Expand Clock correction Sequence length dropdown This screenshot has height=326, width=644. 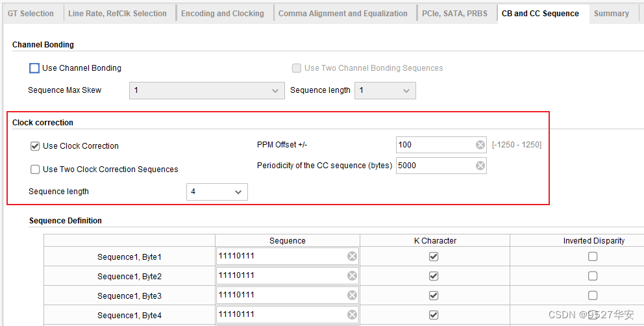pyautogui.click(x=217, y=192)
